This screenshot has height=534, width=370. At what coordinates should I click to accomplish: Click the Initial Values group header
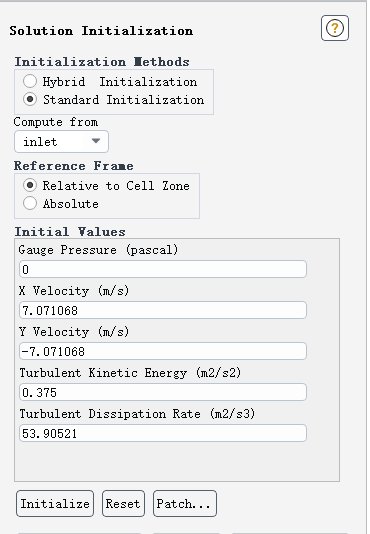click(70, 232)
